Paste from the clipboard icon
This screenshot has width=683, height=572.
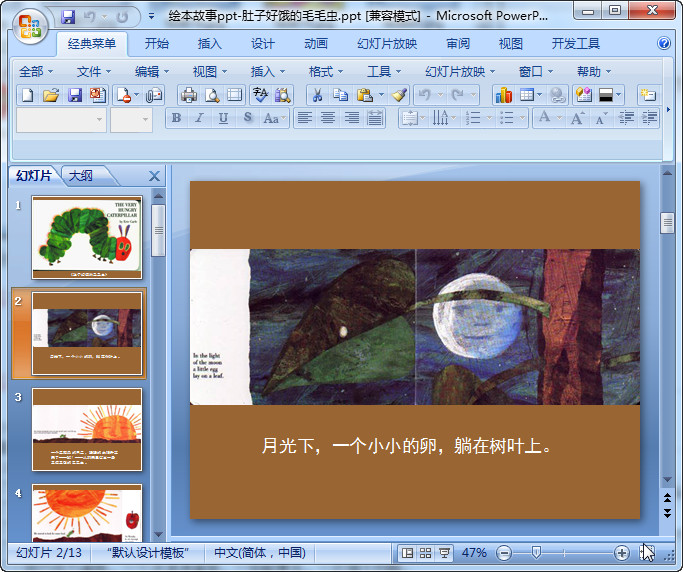365,95
